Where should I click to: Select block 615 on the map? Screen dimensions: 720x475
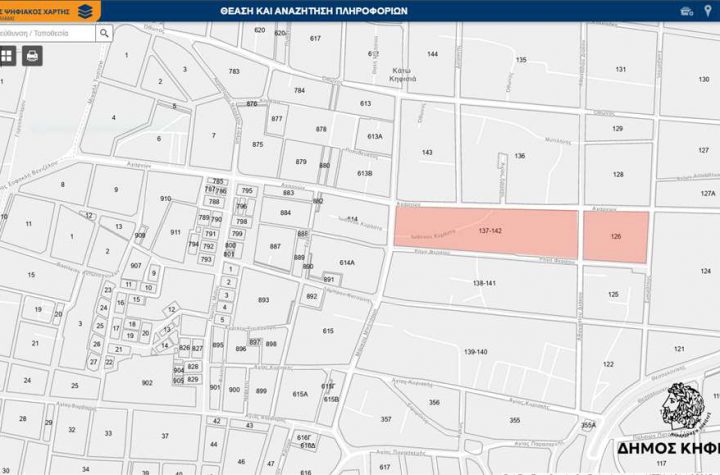click(x=328, y=331)
